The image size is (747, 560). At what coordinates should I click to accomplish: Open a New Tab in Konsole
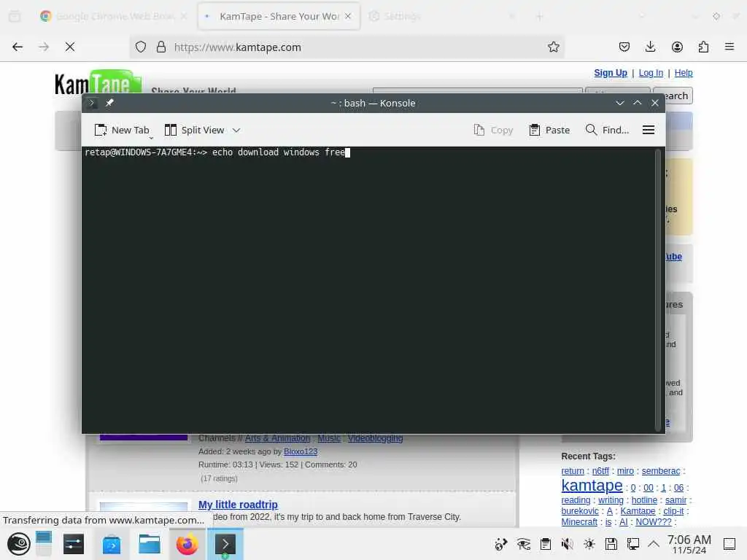122,130
